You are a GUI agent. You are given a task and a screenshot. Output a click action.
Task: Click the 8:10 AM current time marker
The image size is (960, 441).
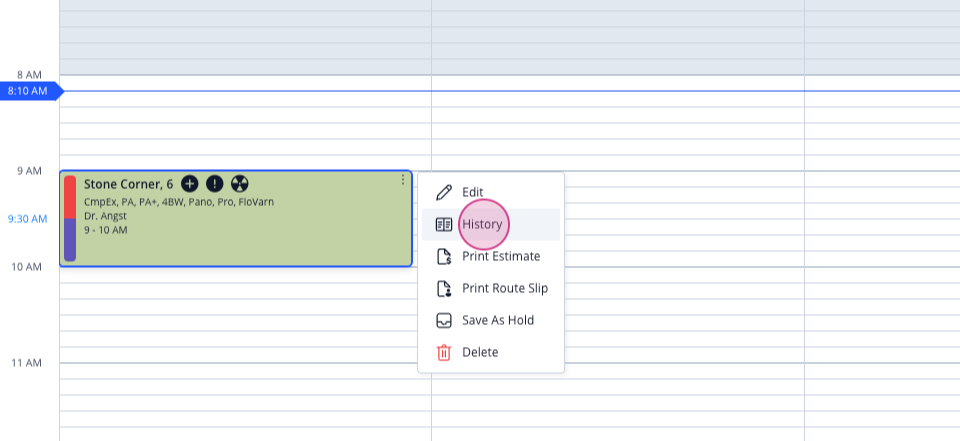(31, 91)
